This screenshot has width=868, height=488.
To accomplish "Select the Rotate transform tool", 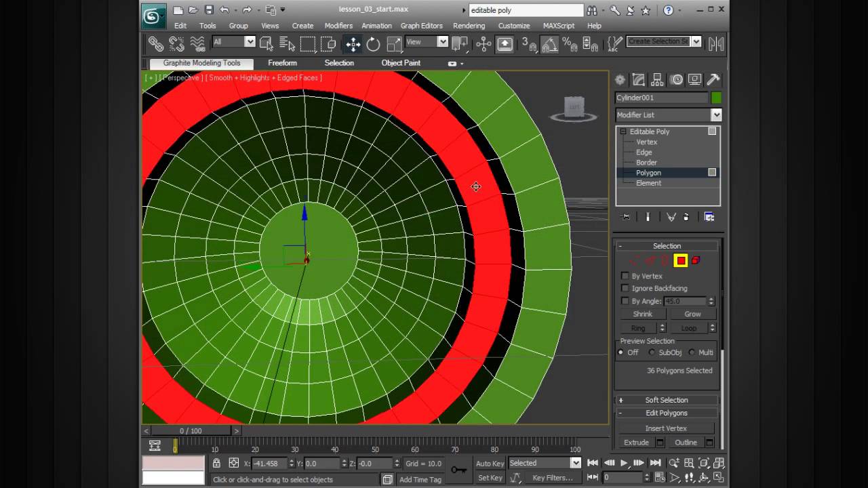I will click(x=374, y=44).
